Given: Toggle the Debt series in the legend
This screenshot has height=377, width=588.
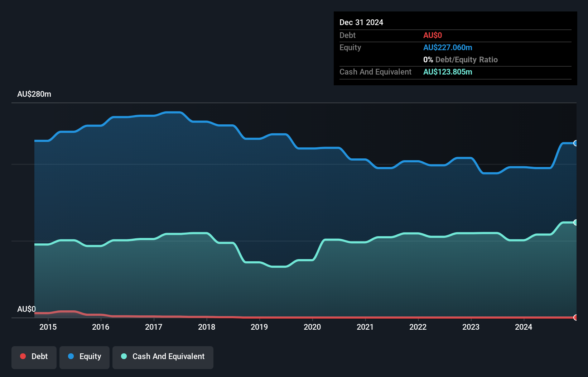Looking at the screenshot, I should pyautogui.click(x=34, y=357).
